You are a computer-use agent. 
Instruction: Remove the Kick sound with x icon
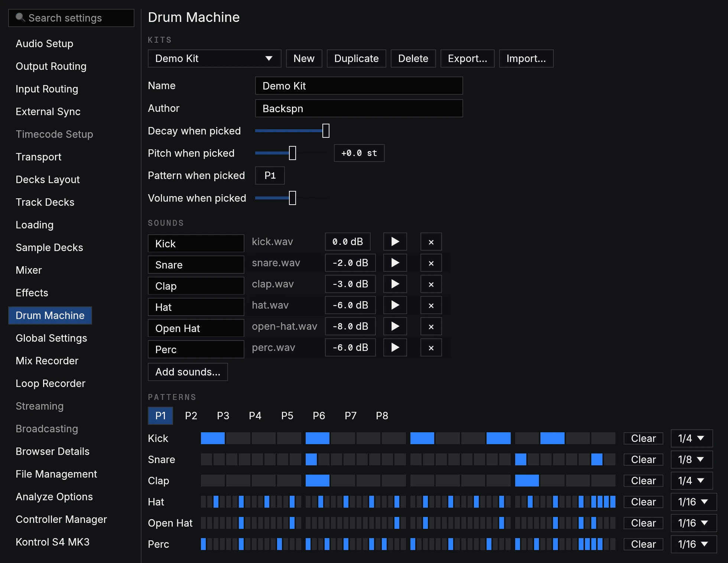(431, 242)
